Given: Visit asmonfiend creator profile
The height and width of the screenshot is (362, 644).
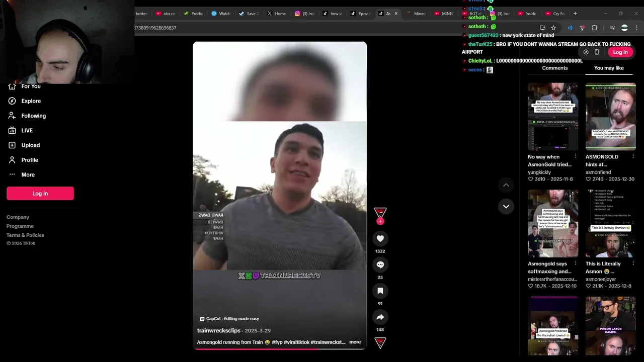Looking at the screenshot, I should (x=598, y=172).
